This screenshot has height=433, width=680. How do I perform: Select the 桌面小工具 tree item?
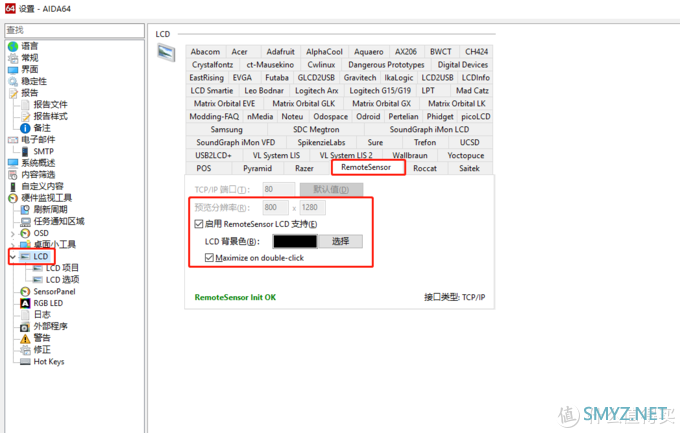pyautogui.click(x=55, y=245)
